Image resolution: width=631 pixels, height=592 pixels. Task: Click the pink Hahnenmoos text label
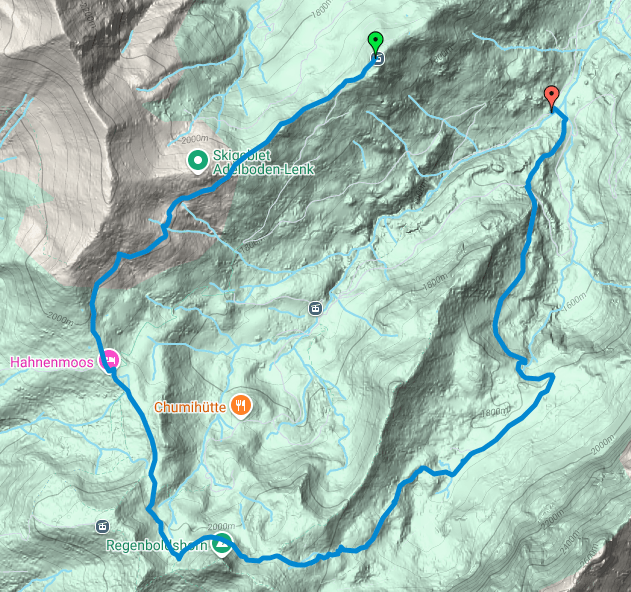click(x=52, y=362)
